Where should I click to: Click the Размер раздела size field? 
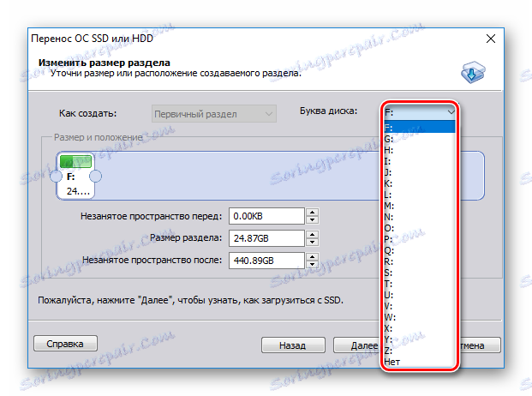coord(266,238)
